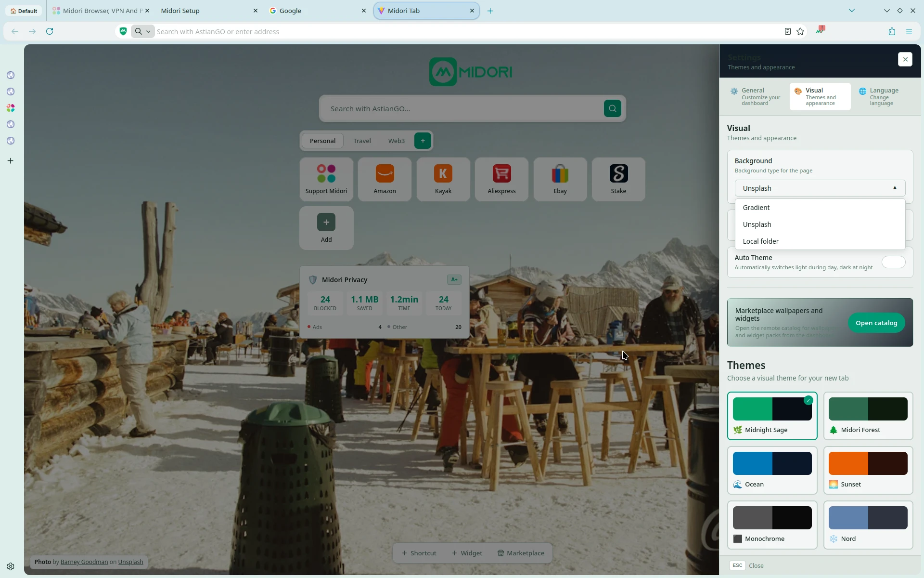This screenshot has height=578, width=924.
Task: Select the Personal shortcut group
Action: 322,141
